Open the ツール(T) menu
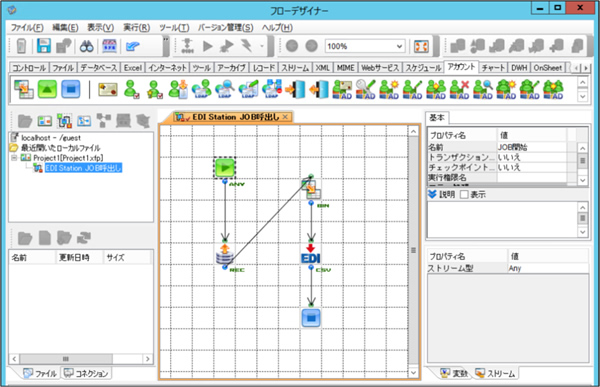600x387 pixels. 174,28
